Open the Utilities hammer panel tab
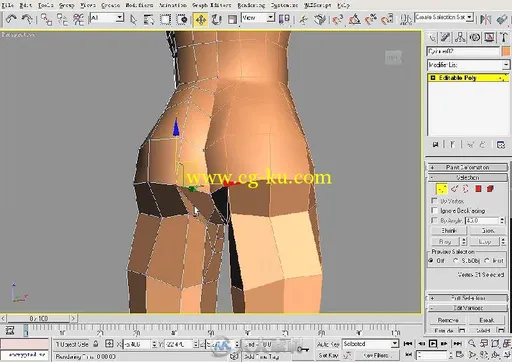 504,37
